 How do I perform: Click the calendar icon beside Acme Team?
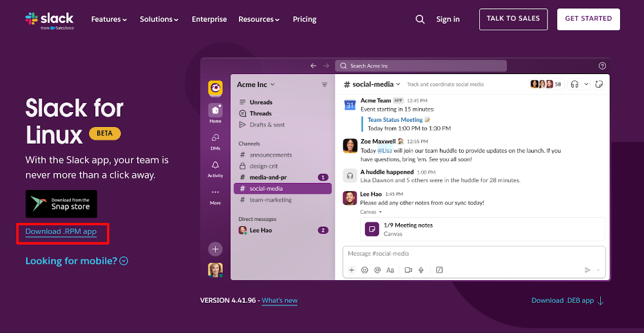(350, 105)
